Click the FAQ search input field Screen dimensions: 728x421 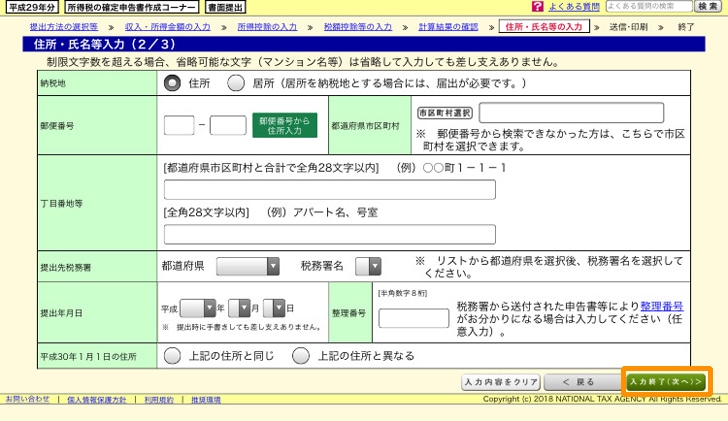point(649,6)
